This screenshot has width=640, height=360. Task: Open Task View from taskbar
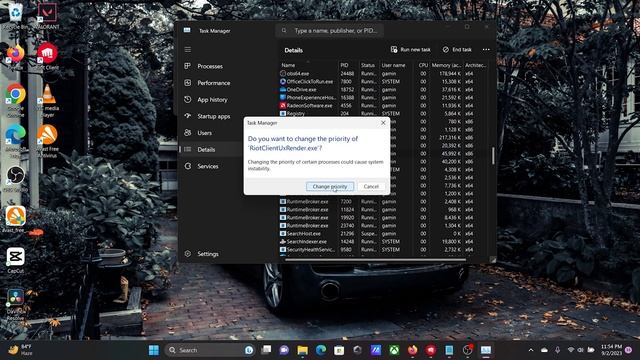[x=266, y=350]
